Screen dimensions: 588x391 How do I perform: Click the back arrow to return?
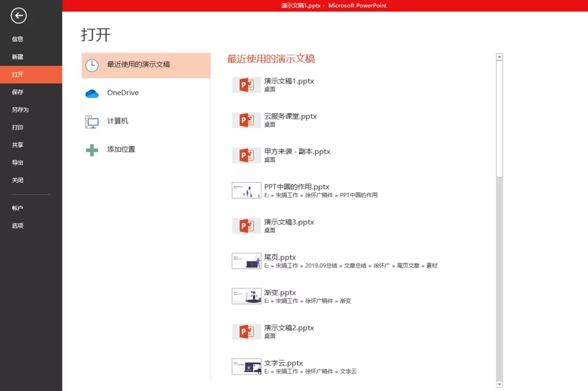(x=19, y=16)
